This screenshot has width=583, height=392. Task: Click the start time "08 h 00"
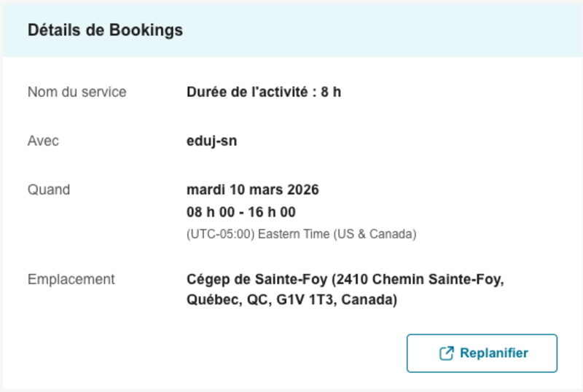click(x=211, y=212)
